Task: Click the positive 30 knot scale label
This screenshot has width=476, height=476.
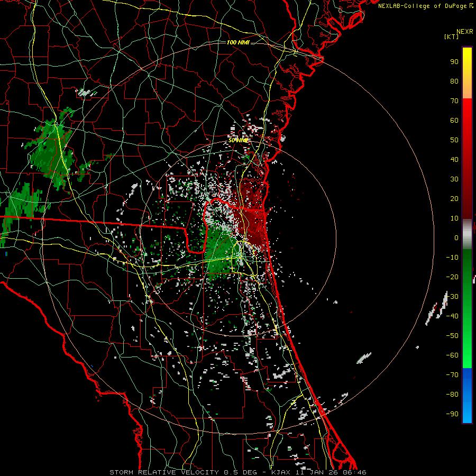Action: point(454,179)
